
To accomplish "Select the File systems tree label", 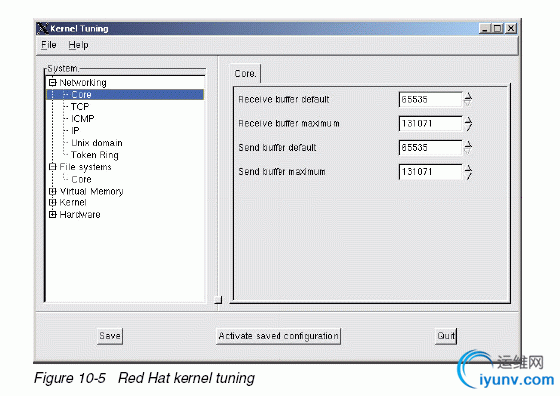I will coord(85,167).
